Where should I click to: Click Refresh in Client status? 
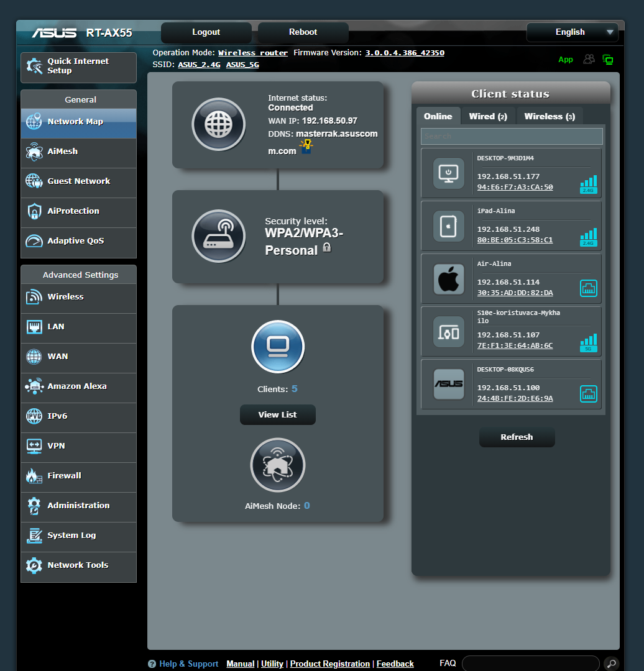point(517,437)
